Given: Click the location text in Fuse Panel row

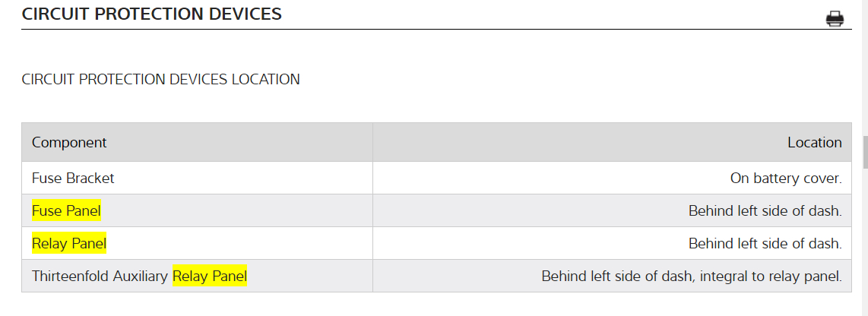Looking at the screenshot, I should click(765, 211).
